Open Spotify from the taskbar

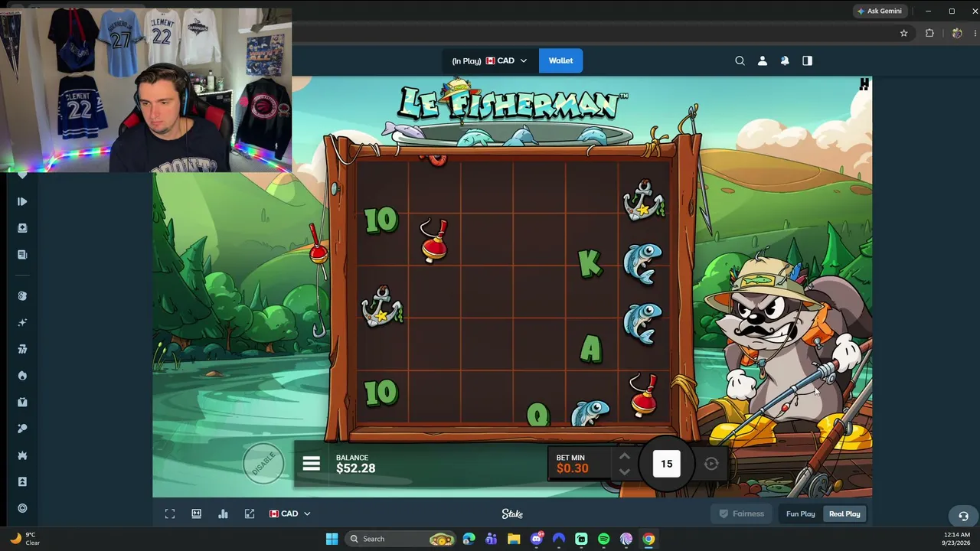pyautogui.click(x=603, y=539)
